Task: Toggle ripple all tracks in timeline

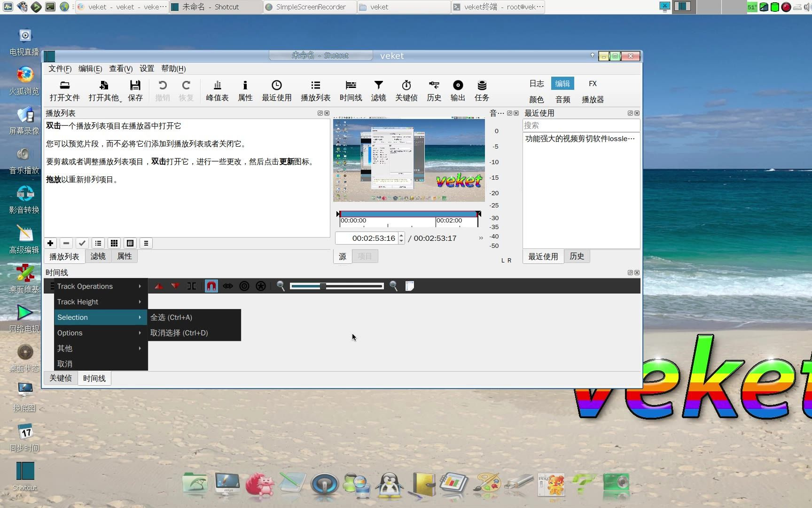Action: click(261, 286)
